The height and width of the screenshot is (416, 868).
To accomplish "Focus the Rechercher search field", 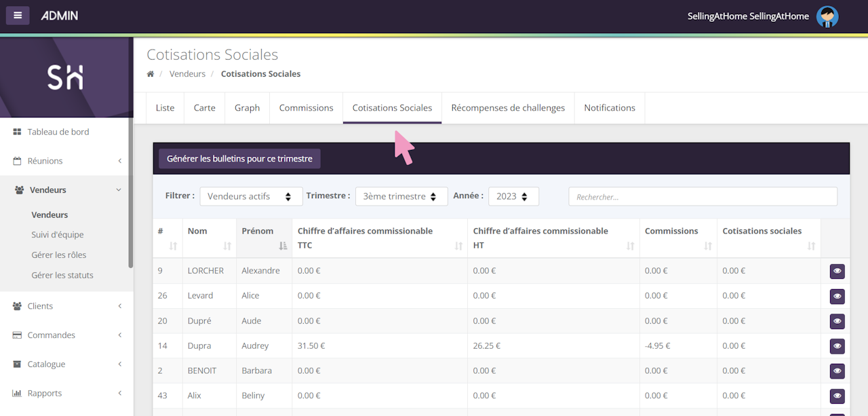I will tap(703, 197).
